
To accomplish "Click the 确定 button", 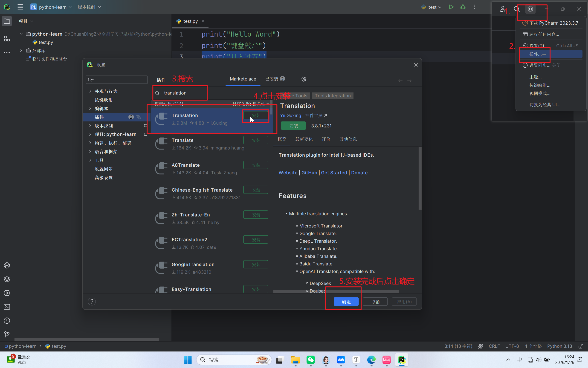I will click(x=346, y=302).
